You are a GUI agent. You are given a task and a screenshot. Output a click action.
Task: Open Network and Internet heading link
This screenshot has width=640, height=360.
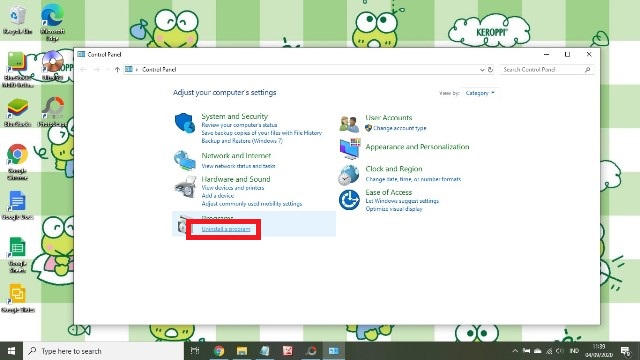(236, 156)
